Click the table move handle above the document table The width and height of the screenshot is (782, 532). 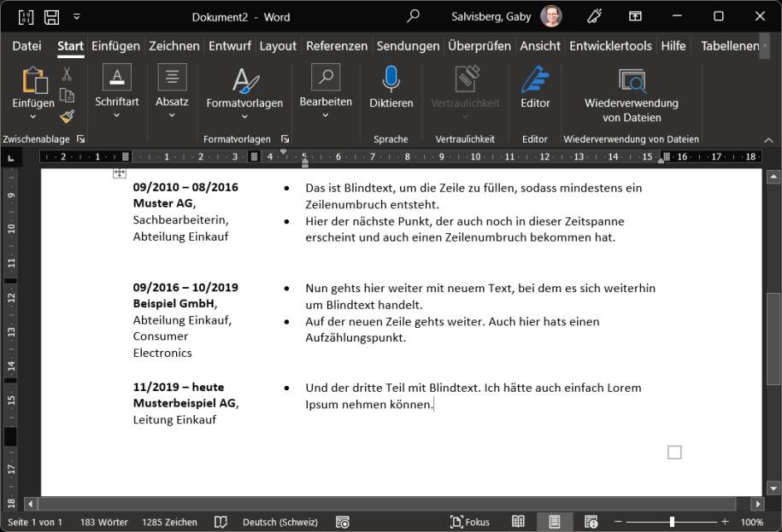click(x=119, y=173)
